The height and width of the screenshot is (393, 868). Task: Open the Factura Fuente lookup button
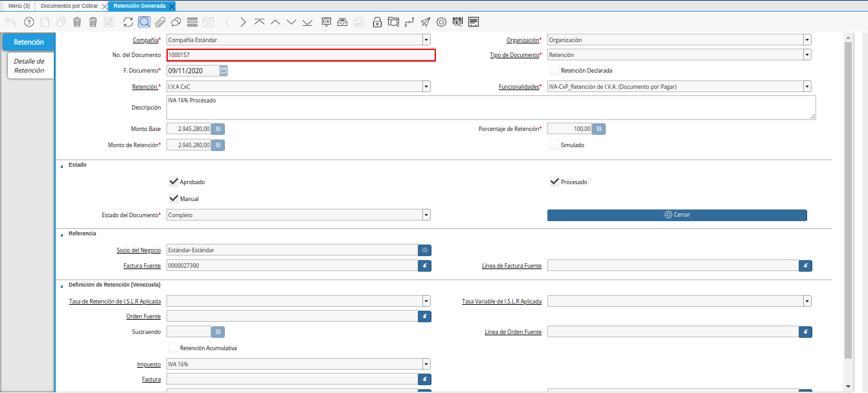click(x=425, y=266)
